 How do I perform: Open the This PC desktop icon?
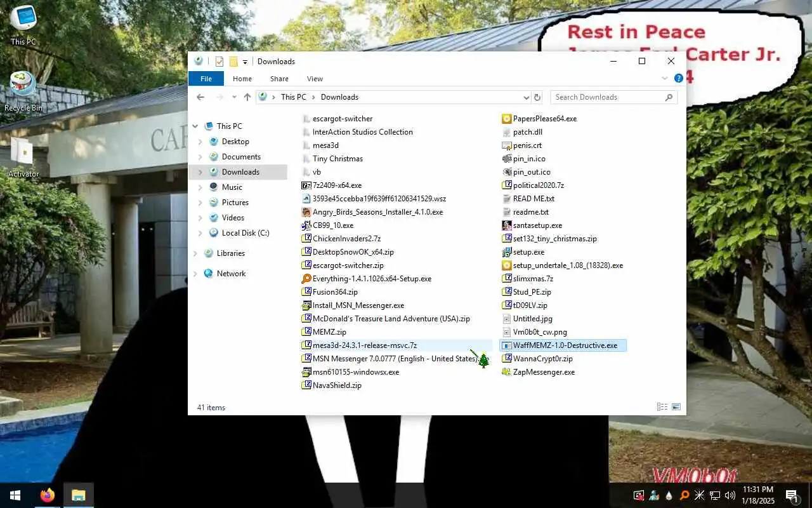click(x=23, y=25)
